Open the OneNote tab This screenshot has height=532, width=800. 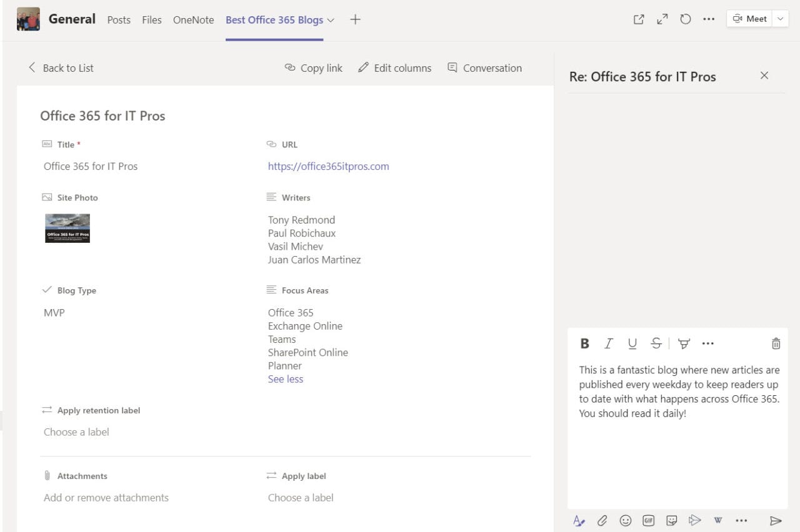193,20
